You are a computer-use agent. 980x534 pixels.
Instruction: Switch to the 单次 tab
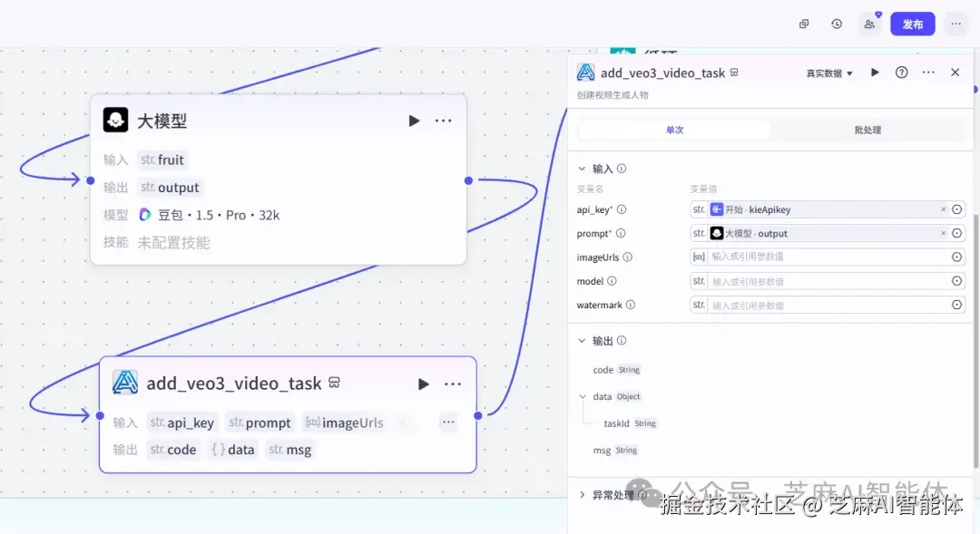(674, 130)
